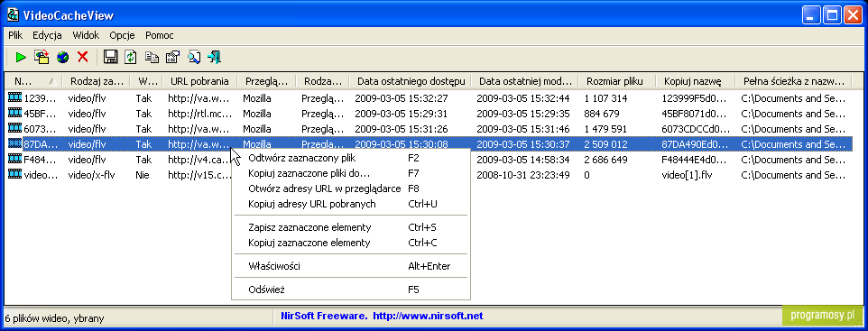Viewport: 868px width, 331px height.
Task: Click the exit door toolbar icon
Action: click(215, 57)
